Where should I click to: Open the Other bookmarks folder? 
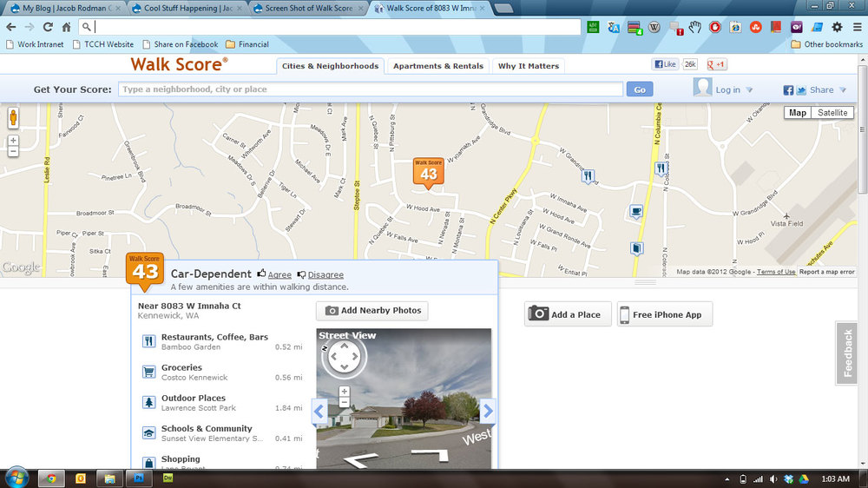point(826,44)
